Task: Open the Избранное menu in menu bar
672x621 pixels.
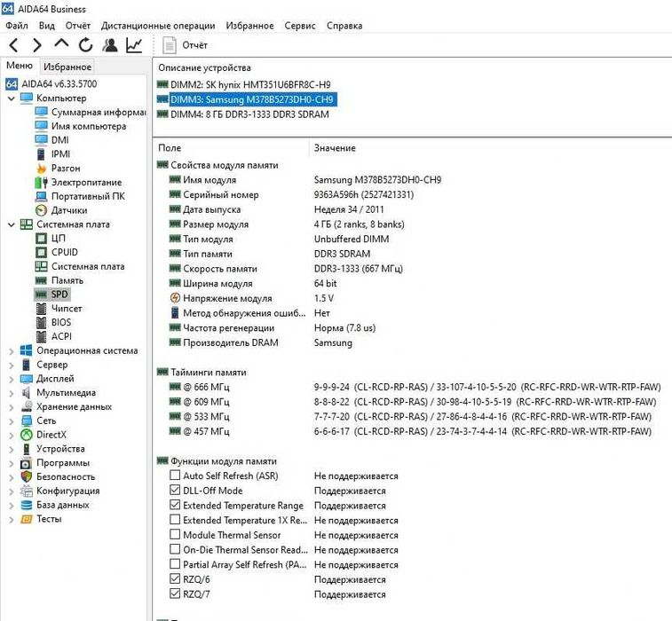Action: 249,26
